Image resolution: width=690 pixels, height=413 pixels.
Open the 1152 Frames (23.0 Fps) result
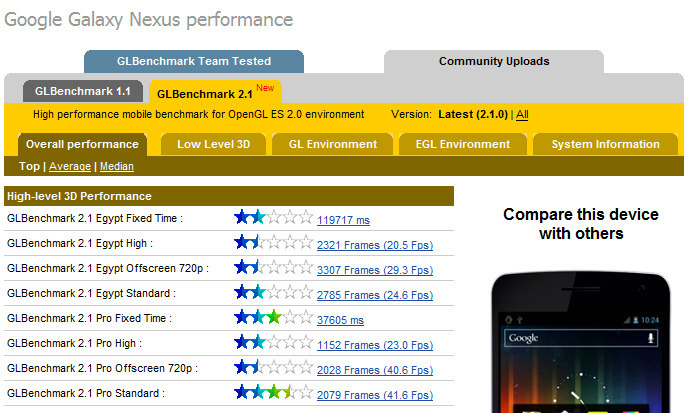click(x=375, y=345)
